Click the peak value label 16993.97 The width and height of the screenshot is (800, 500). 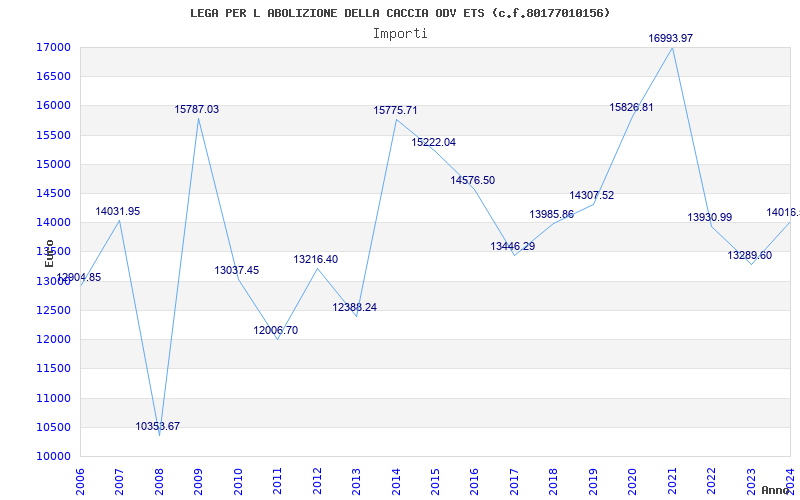(x=671, y=39)
